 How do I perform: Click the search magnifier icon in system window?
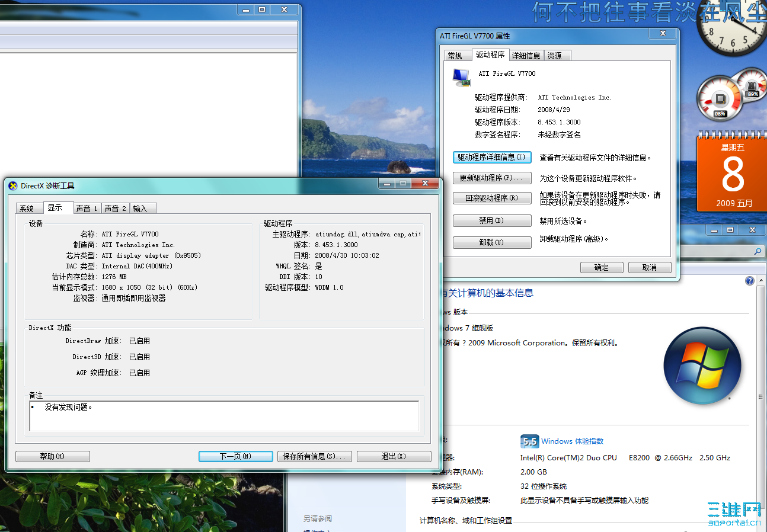point(758,252)
